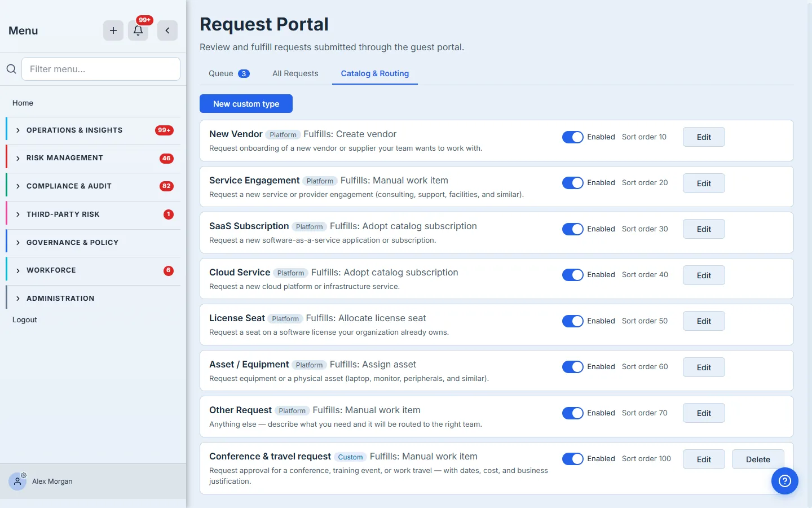Viewport: 812px width, 508px height.
Task: Click 'Fulfills: Allocate license seat' text
Action: tap(366, 318)
